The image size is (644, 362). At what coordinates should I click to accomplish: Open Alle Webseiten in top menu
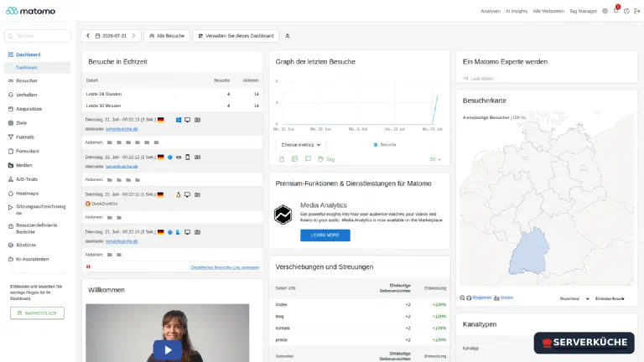pos(548,11)
